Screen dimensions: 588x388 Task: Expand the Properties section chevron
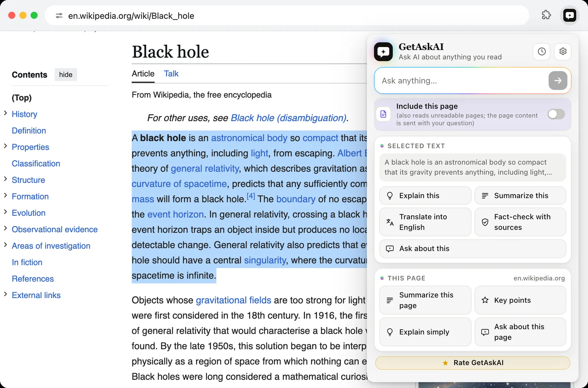point(6,146)
